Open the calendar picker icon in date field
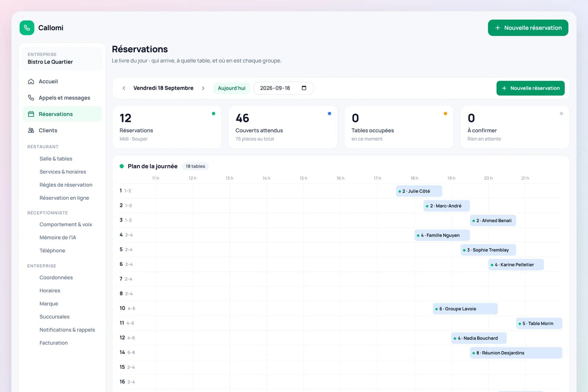 pos(304,88)
